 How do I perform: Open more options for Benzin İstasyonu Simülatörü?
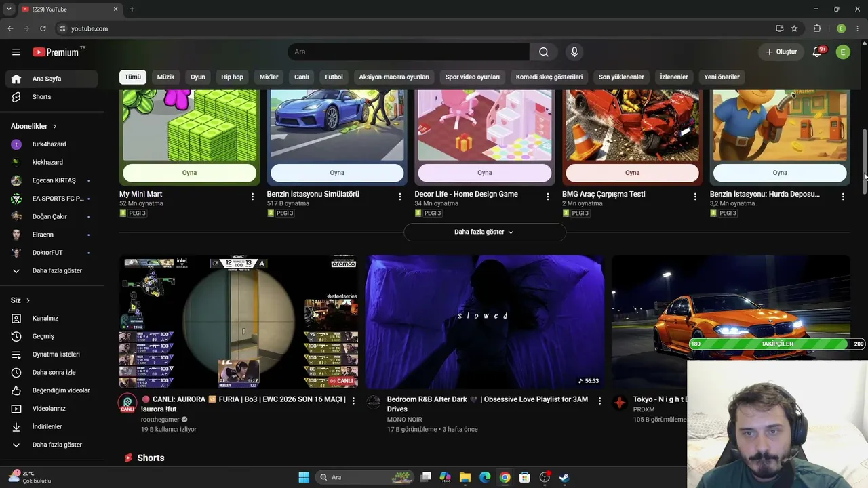[400, 197]
